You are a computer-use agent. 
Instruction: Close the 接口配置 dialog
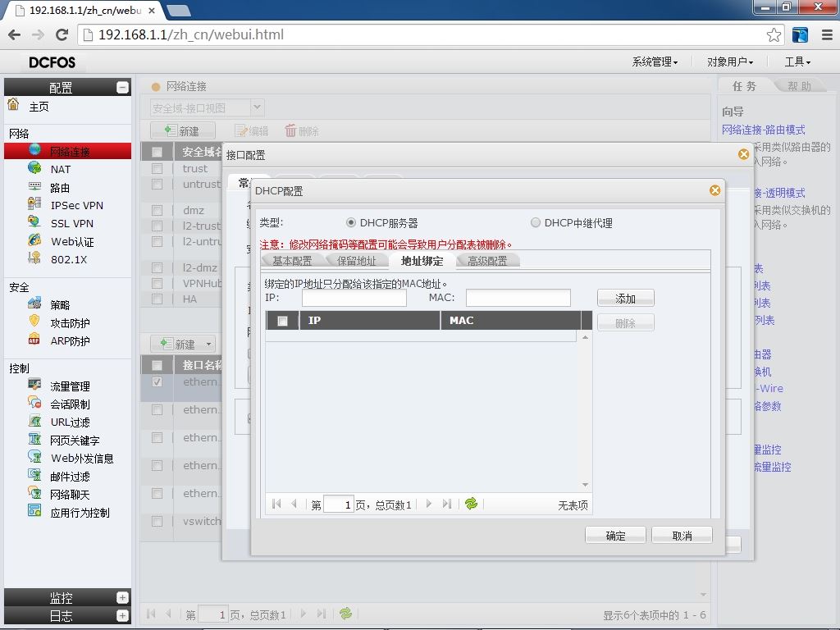pos(743,154)
